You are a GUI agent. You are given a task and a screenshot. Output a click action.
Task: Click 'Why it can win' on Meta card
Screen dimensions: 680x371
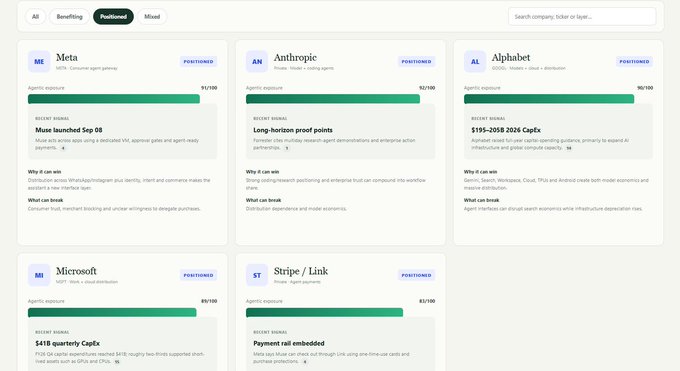point(45,172)
